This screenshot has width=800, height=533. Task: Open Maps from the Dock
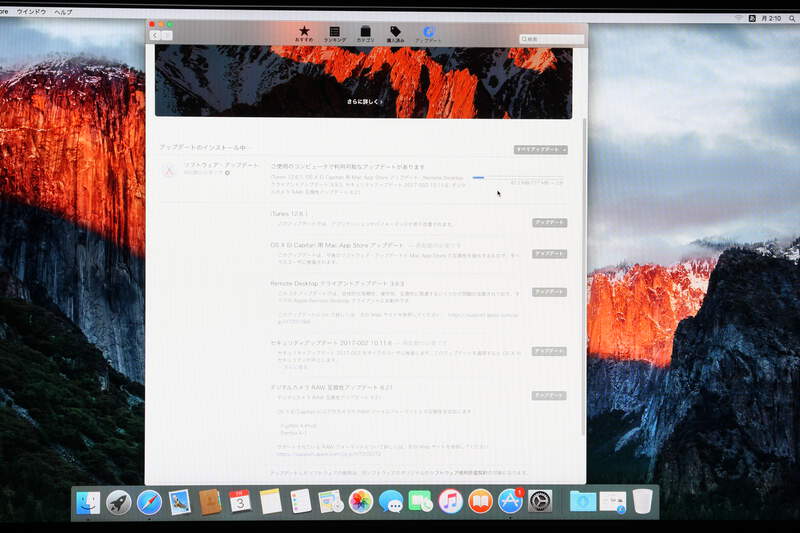[x=331, y=501]
